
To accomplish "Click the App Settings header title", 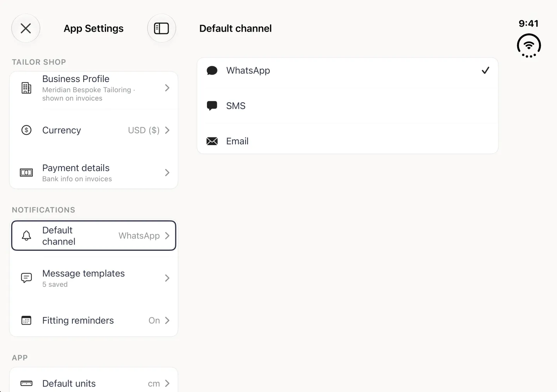I will pyautogui.click(x=94, y=28).
